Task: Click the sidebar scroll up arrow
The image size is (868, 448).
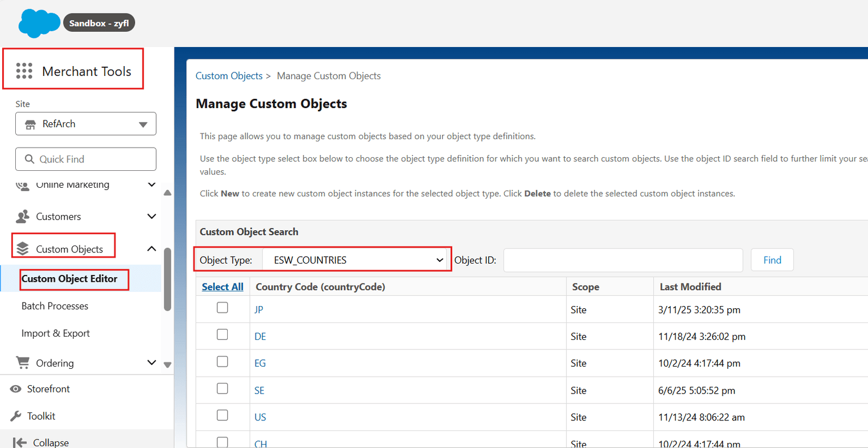Action: (x=167, y=193)
